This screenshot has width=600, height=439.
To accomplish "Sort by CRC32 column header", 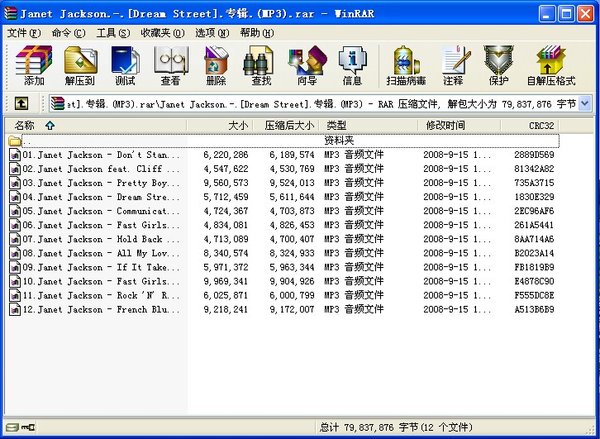I will pyautogui.click(x=530, y=126).
